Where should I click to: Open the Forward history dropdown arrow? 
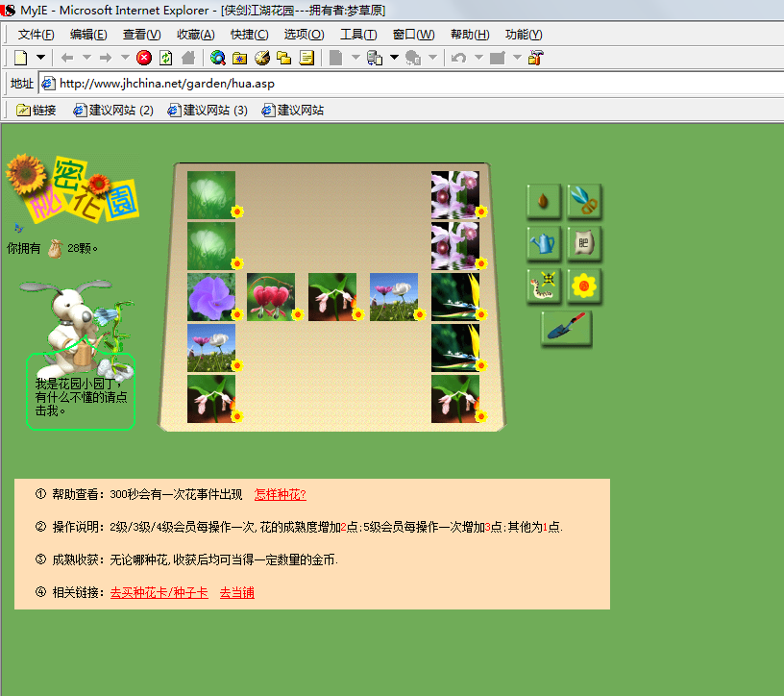(125, 58)
